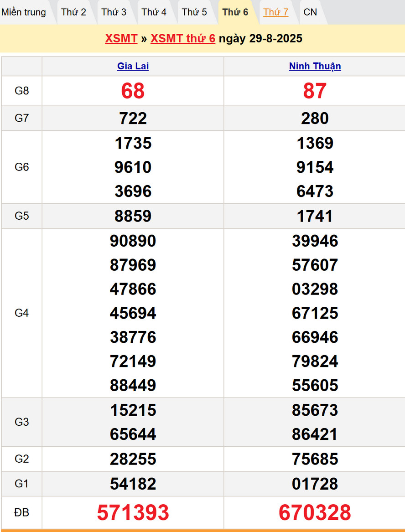
Task: Follow the XSMT thứ 6 link
Action: click(183, 39)
